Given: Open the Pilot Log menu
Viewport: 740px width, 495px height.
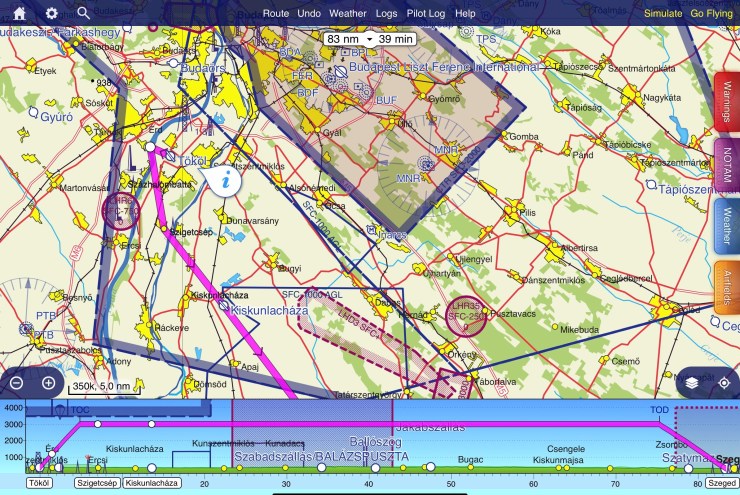Looking at the screenshot, I should (426, 14).
